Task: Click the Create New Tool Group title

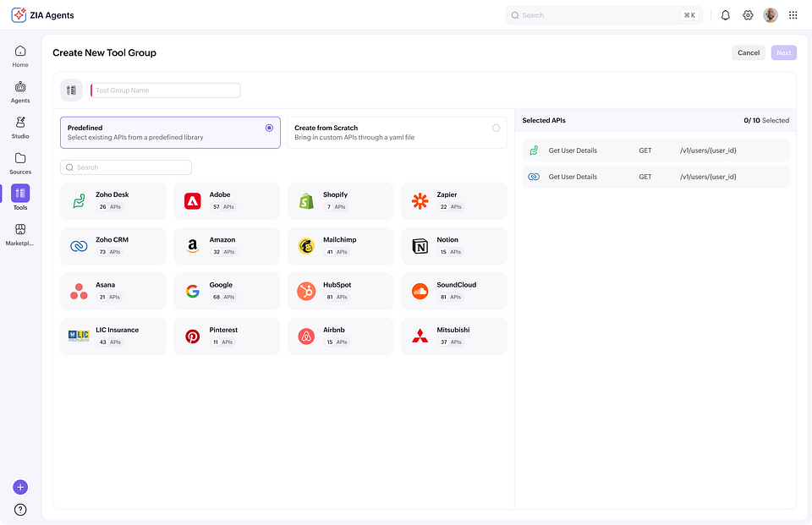Action: pyautogui.click(x=104, y=52)
